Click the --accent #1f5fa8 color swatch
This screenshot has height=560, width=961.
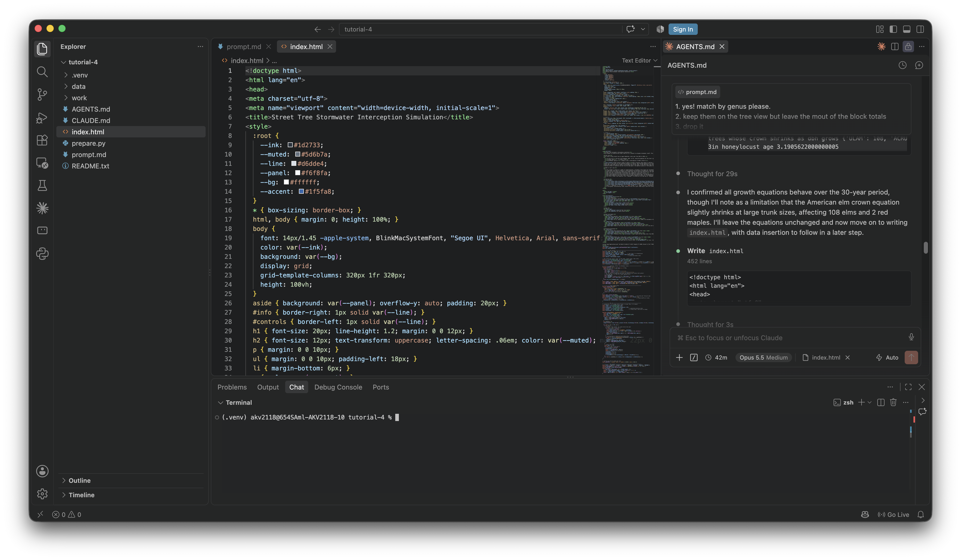(x=301, y=191)
